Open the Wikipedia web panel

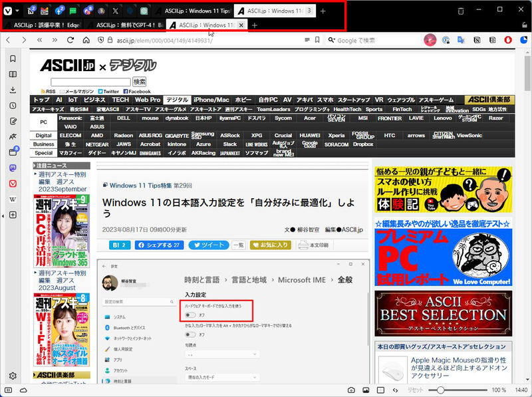click(x=13, y=199)
